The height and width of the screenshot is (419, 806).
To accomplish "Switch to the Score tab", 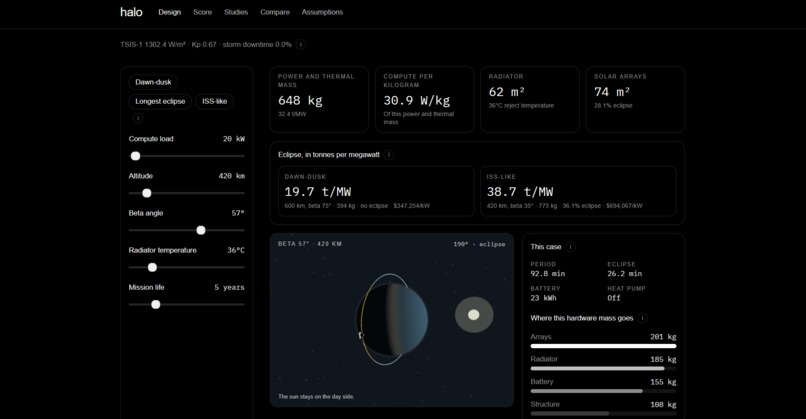I will (x=203, y=12).
